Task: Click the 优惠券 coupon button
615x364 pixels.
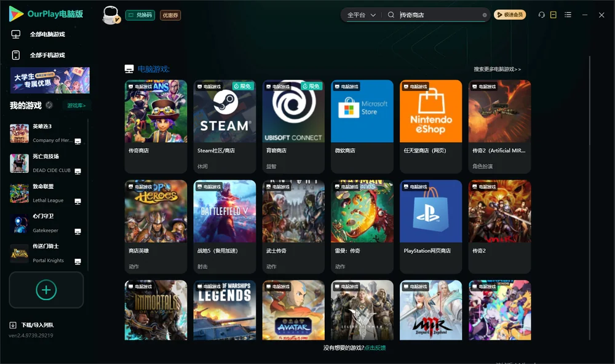Action: click(x=170, y=15)
